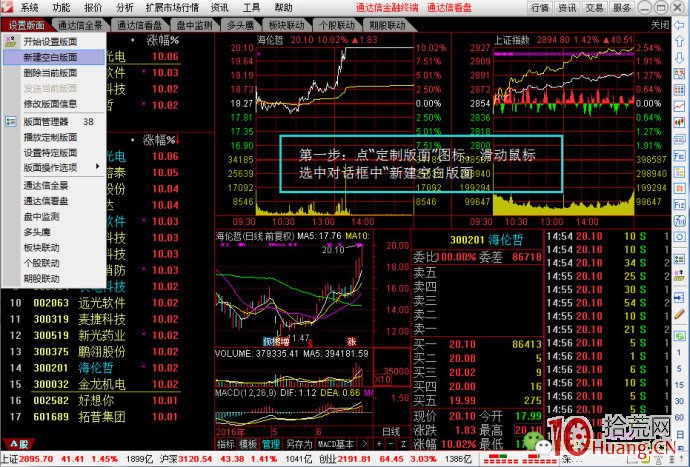Click 管理 below MACD chart
This screenshot has width=690, height=467.
click(271, 444)
